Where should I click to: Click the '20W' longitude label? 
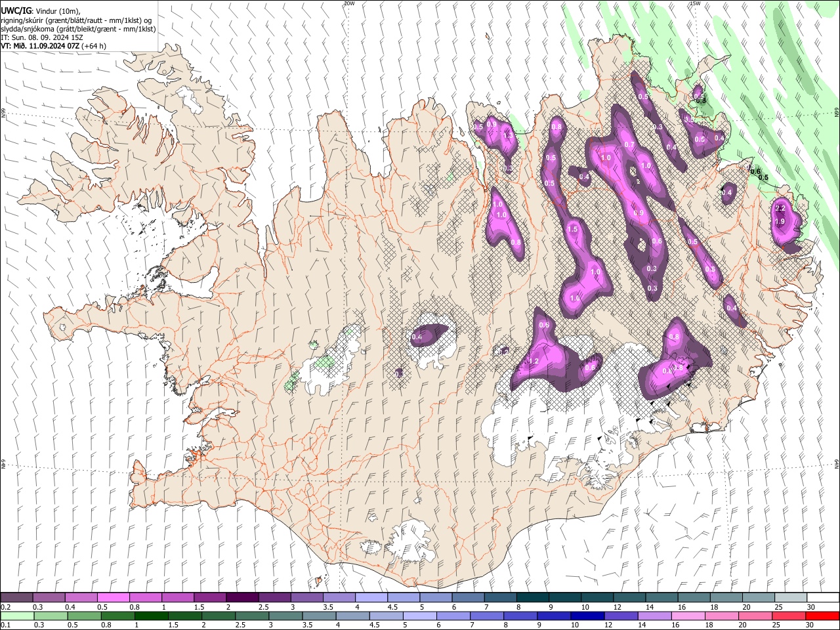348,3
